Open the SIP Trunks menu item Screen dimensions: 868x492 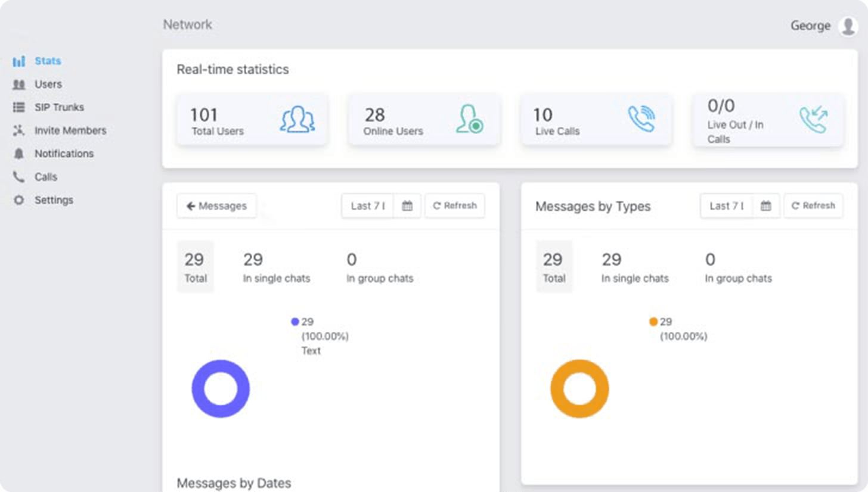[x=59, y=107]
